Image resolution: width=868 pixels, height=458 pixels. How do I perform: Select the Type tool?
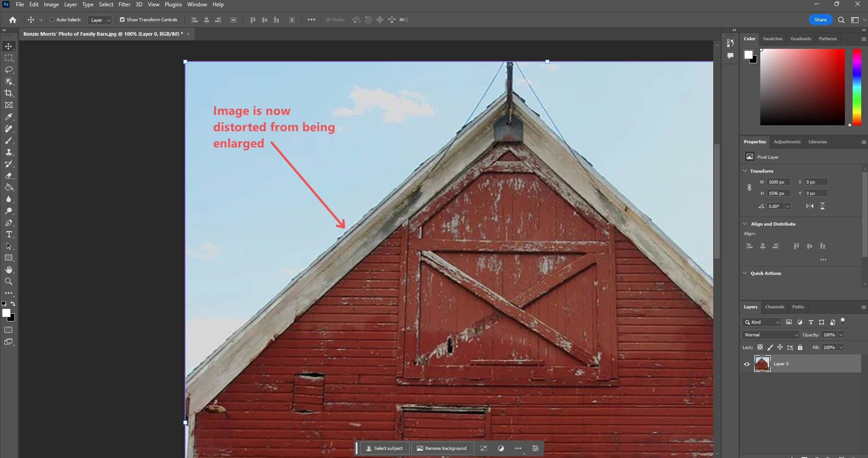[9, 235]
